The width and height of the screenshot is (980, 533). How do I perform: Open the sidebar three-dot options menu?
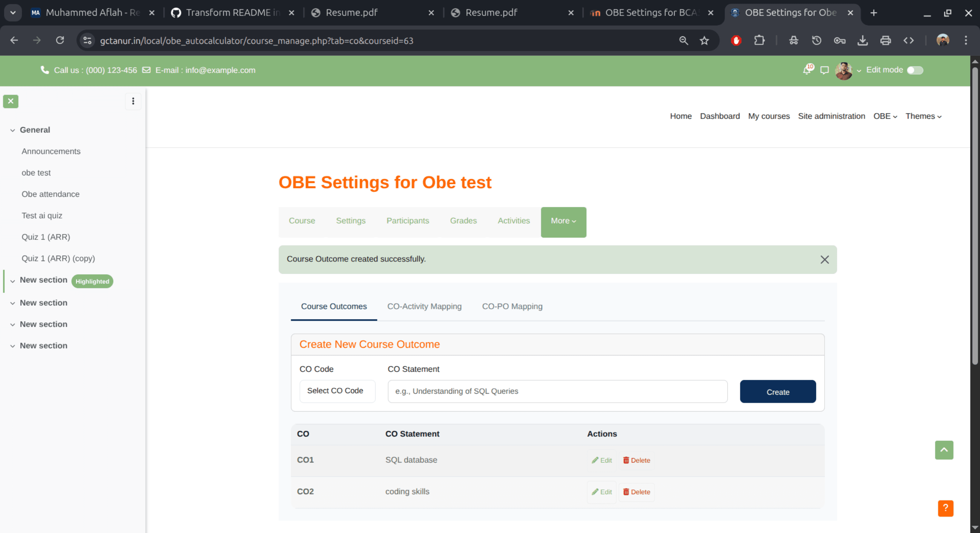(x=133, y=101)
